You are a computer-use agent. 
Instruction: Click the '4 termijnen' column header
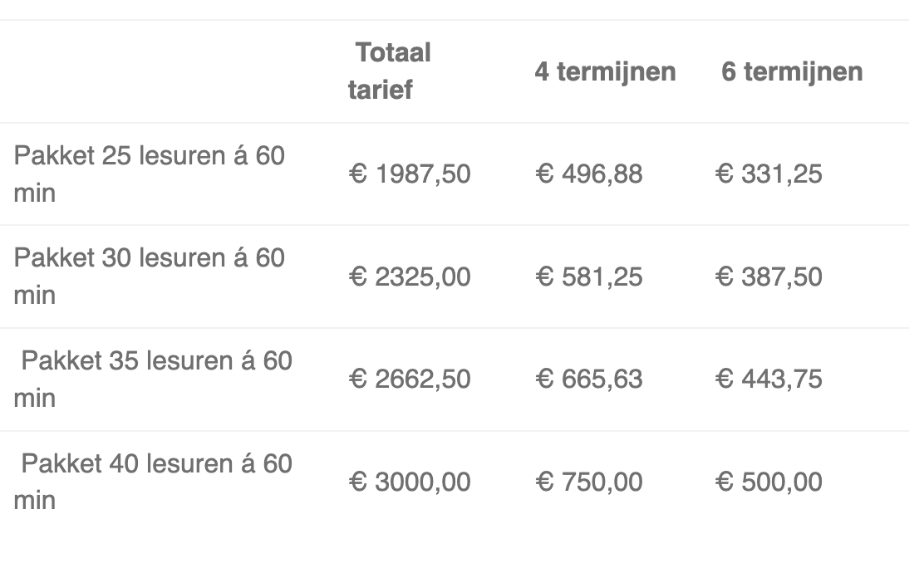pos(605,71)
